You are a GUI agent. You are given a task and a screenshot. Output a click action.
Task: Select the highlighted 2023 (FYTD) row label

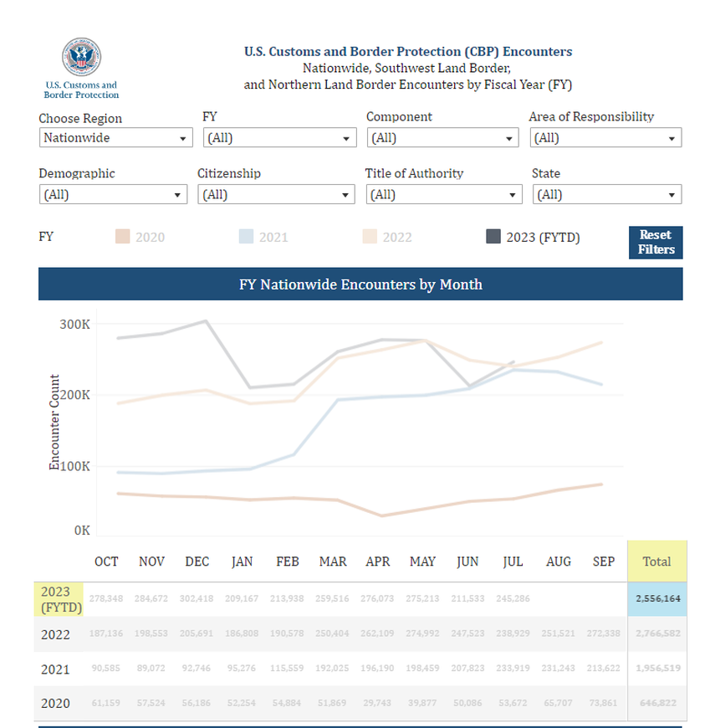coord(57,597)
